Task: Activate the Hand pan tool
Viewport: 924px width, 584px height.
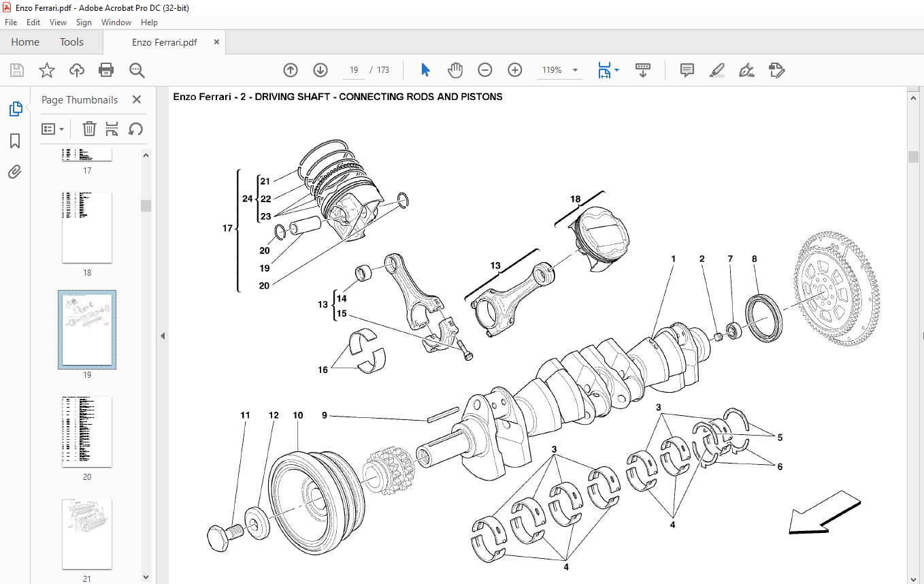Action: point(455,70)
